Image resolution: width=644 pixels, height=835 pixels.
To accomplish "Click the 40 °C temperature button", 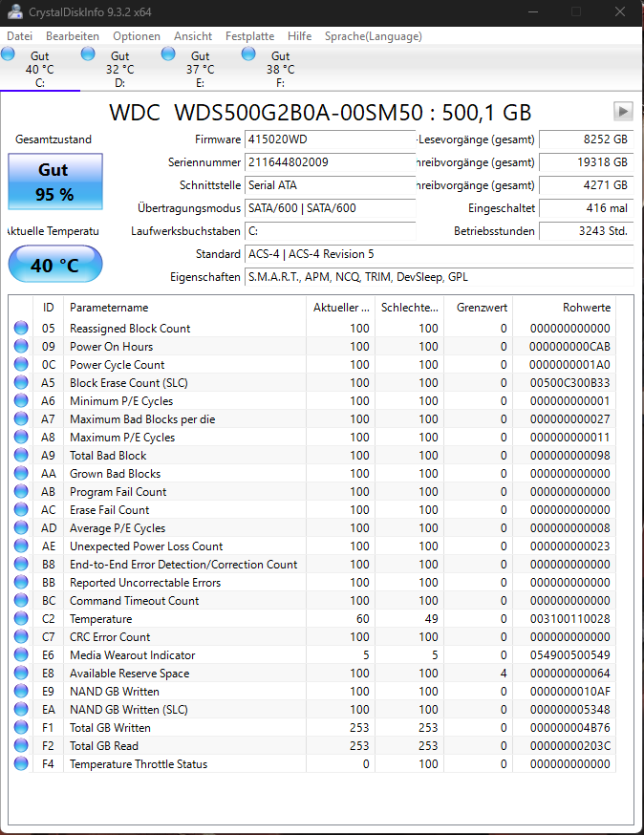I will (55, 264).
